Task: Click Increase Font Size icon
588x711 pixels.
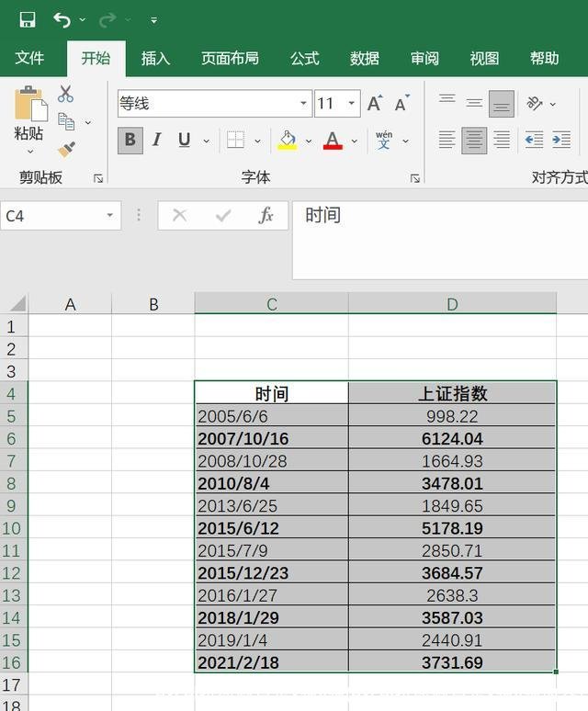Action: pos(375,104)
